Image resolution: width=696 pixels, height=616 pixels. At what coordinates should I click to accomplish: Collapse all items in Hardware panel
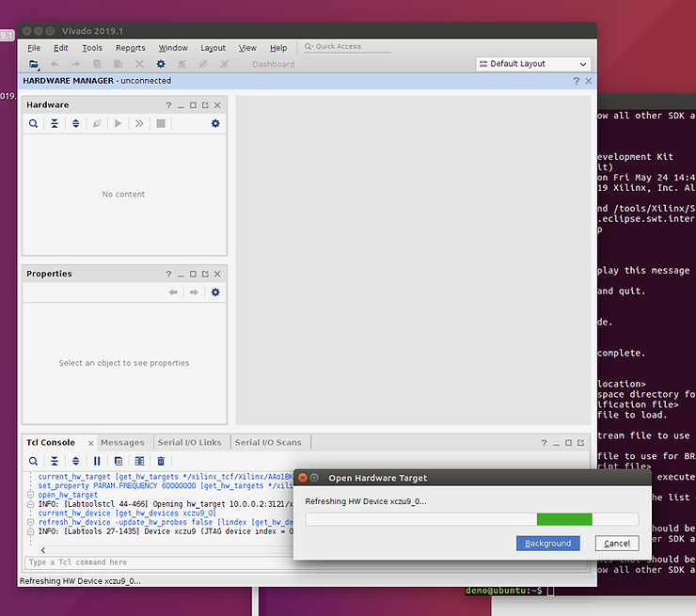(x=55, y=123)
